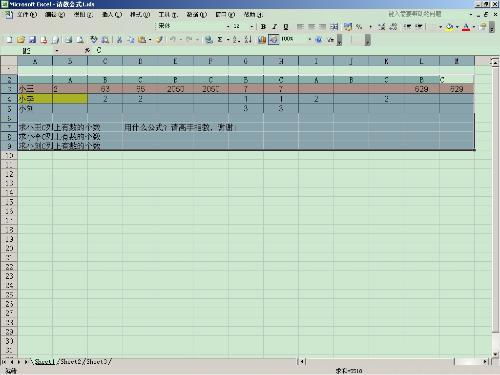Switch to the Sheet2 tab

pos(71,361)
